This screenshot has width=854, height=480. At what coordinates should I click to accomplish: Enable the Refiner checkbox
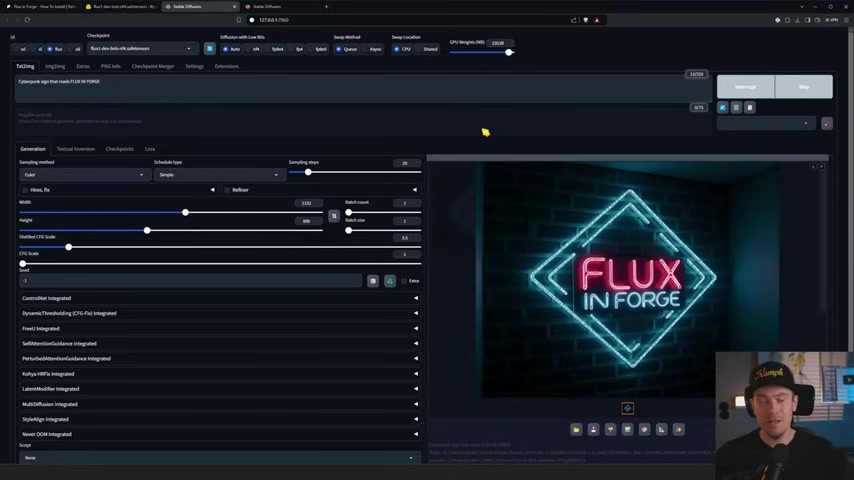point(227,190)
